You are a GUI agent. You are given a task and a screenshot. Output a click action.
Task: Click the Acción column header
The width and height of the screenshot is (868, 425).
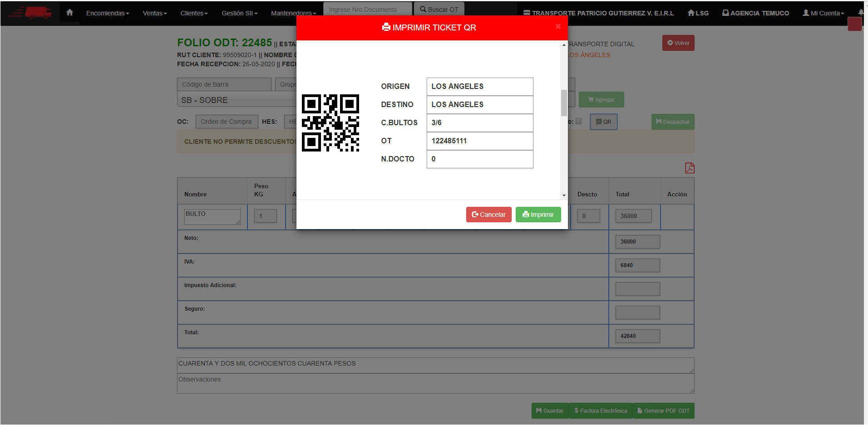pos(677,194)
